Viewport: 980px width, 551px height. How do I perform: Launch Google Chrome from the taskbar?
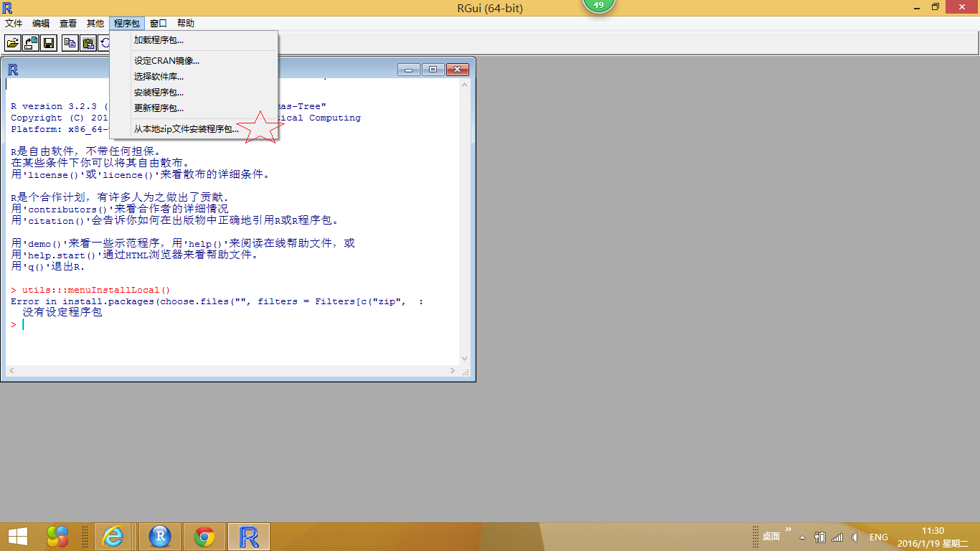pos(204,537)
